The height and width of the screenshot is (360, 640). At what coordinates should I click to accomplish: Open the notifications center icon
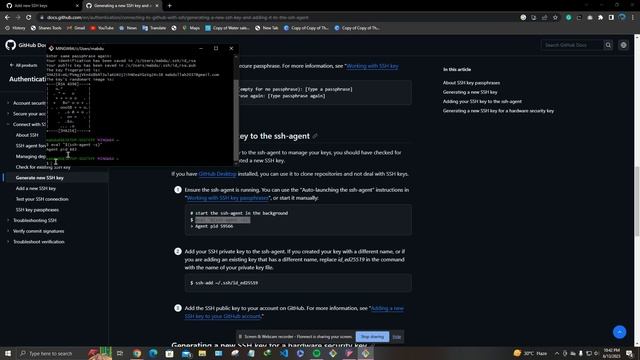[629, 353]
